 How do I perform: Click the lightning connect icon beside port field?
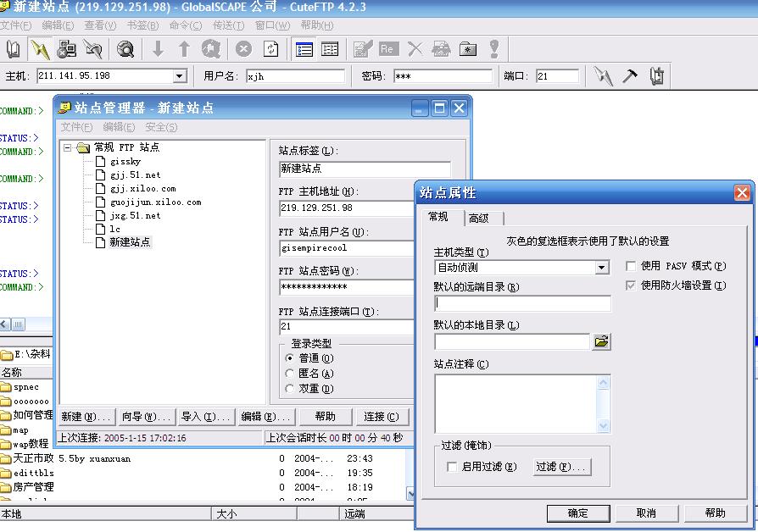click(x=603, y=76)
